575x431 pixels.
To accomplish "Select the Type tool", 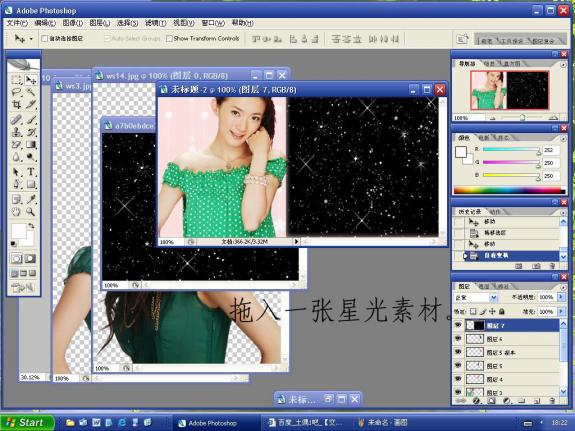I will (31, 172).
